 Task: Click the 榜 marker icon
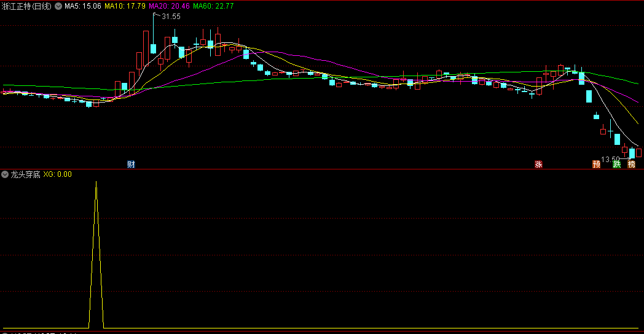631,164
